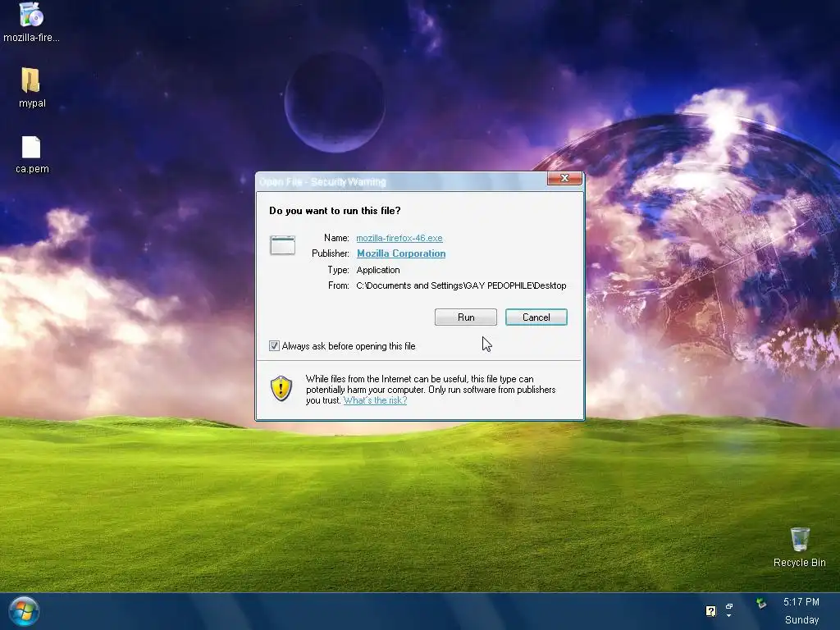Click the Run button
Viewport: 840px width, 630px height.
coord(466,317)
